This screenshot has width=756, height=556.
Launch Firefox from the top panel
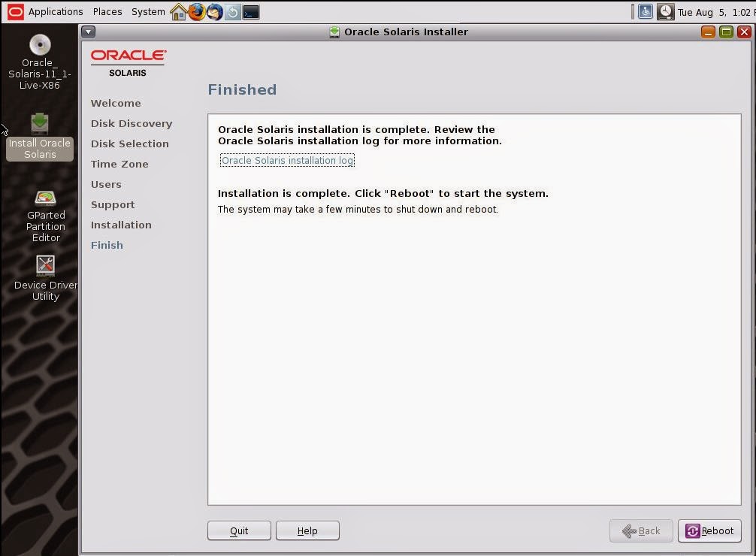(x=197, y=11)
